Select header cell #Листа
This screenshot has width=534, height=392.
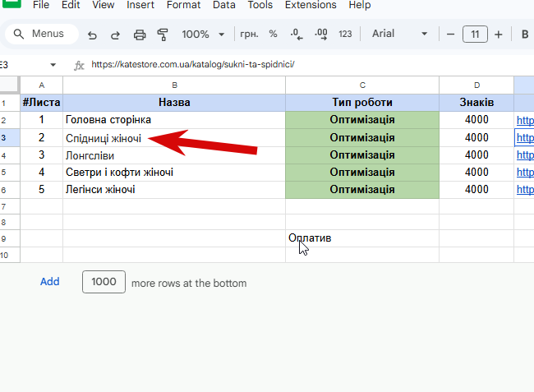click(x=42, y=103)
